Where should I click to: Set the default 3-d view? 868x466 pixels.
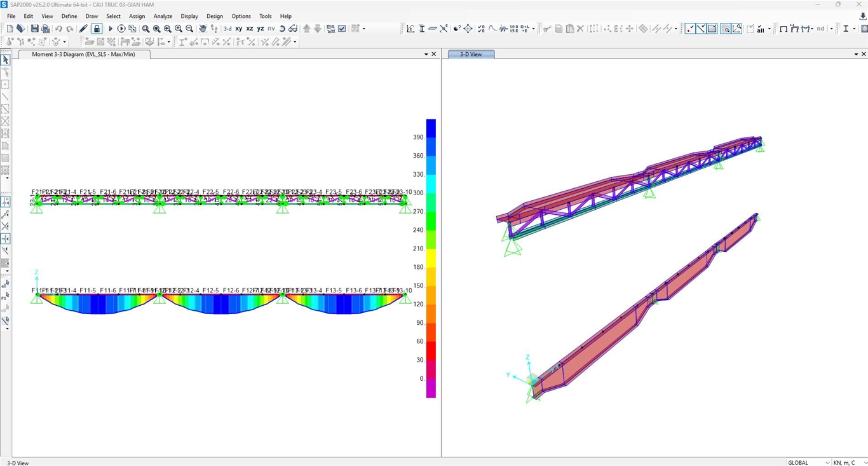227,29
